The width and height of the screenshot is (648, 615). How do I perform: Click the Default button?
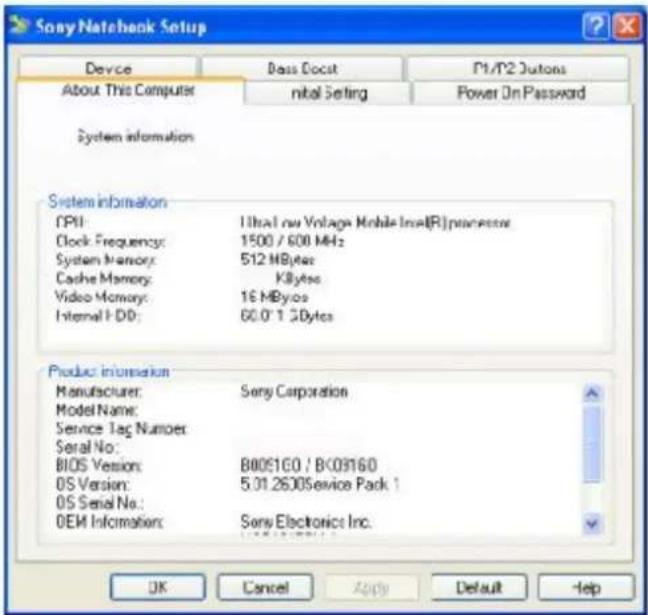click(x=479, y=587)
